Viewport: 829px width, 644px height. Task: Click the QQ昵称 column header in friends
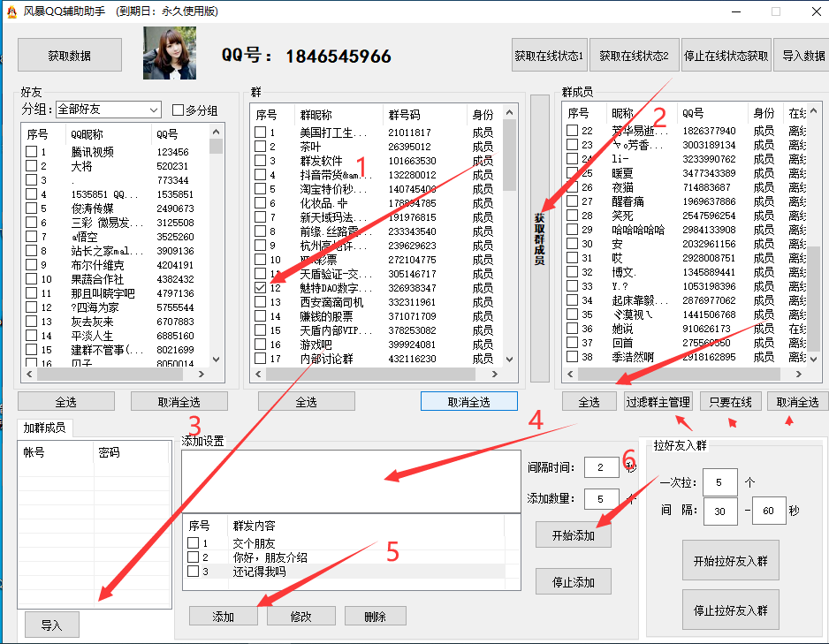109,134
